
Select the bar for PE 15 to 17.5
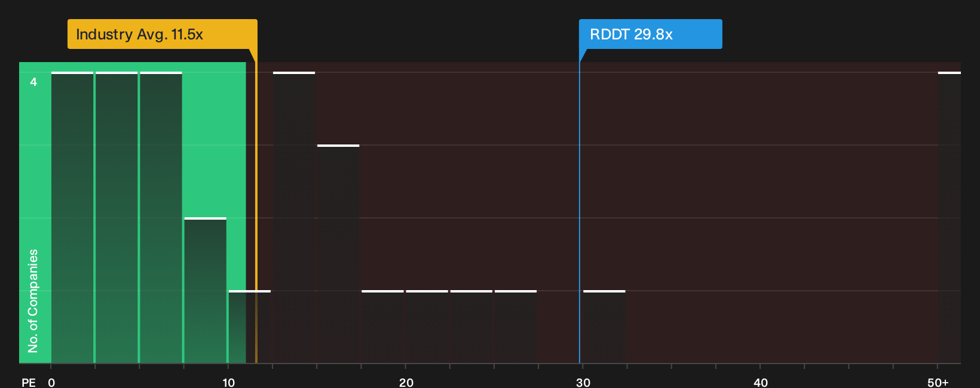coord(338,254)
